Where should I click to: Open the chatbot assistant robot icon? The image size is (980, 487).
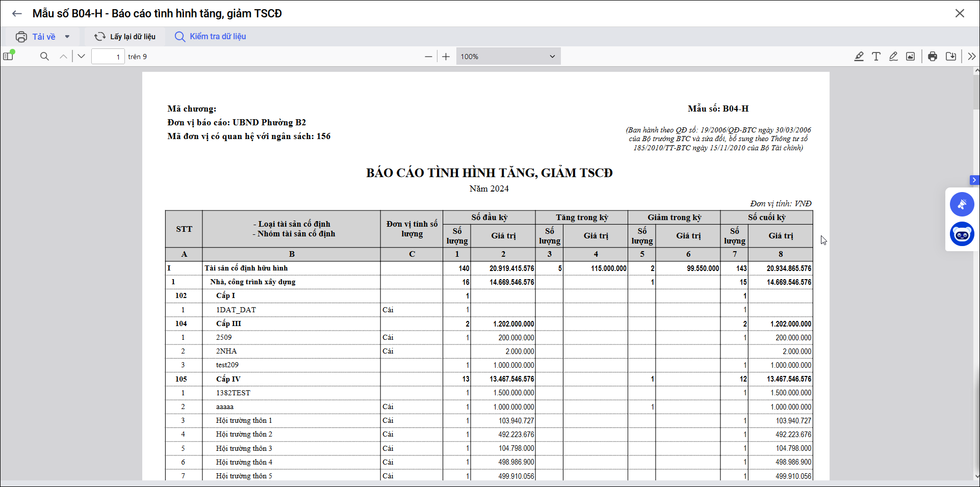pos(962,234)
